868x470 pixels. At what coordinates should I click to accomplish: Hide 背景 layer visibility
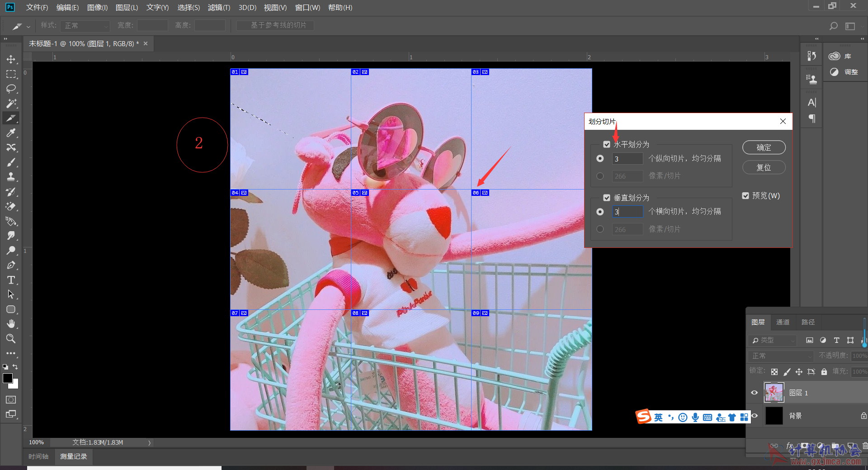(754, 415)
